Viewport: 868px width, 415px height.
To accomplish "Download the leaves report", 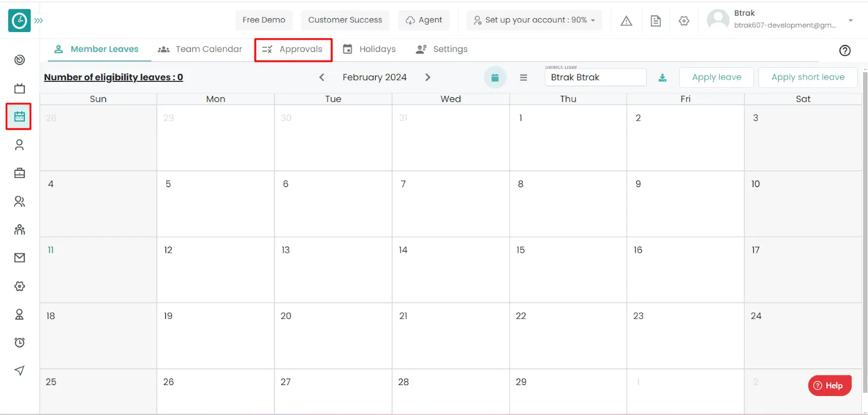I will point(662,78).
